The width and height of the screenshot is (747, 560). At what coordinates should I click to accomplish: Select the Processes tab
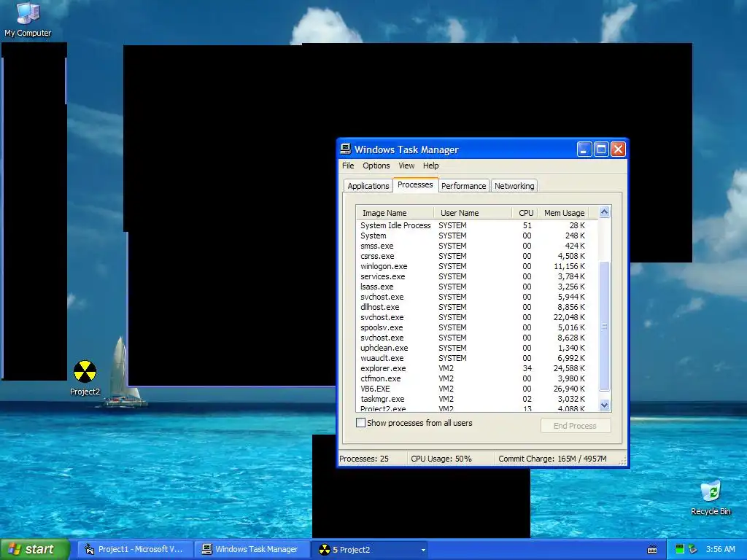415,184
